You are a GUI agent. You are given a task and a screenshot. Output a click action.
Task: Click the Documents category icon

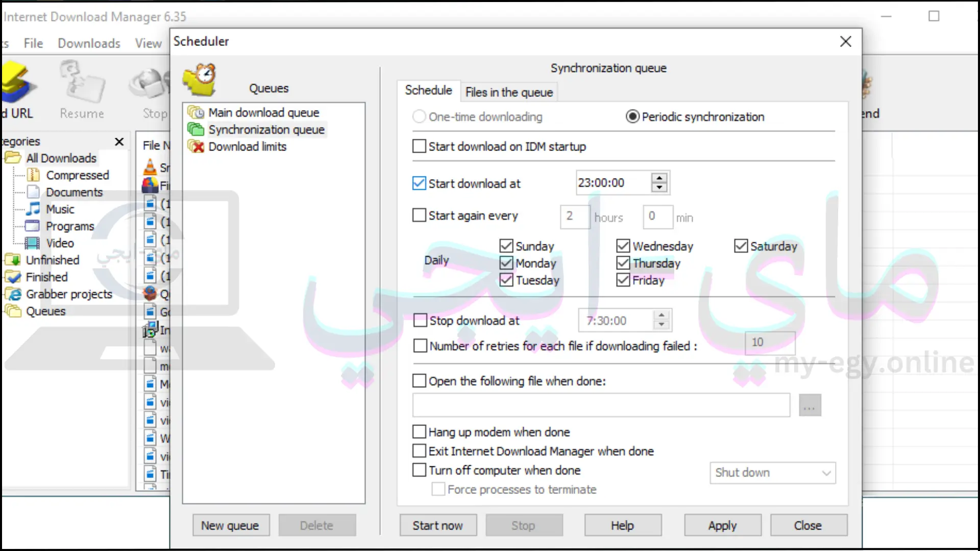point(33,192)
